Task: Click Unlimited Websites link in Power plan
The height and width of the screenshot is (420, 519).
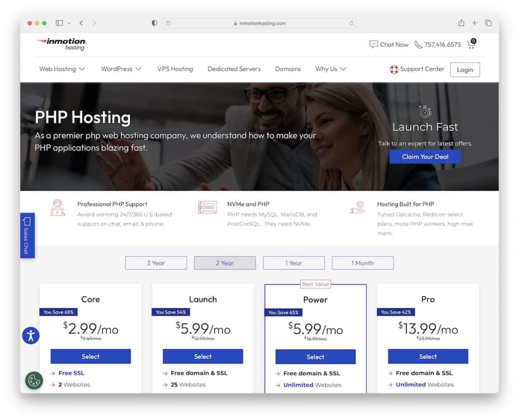Action: pos(312,385)
